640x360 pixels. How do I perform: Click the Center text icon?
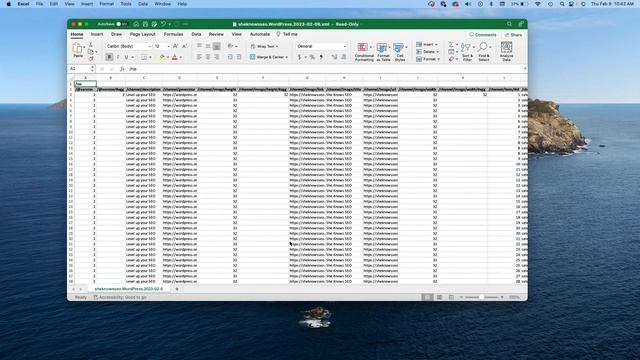coord(208,57)
